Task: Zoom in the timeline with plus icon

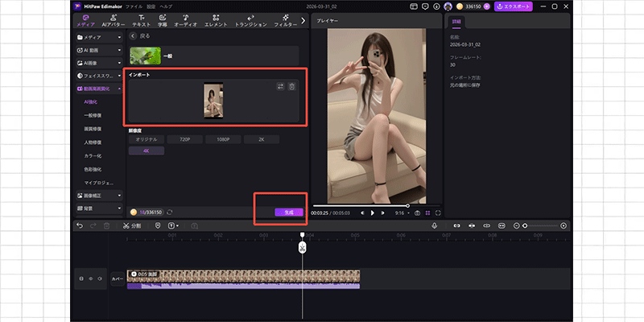Action: 563,226
